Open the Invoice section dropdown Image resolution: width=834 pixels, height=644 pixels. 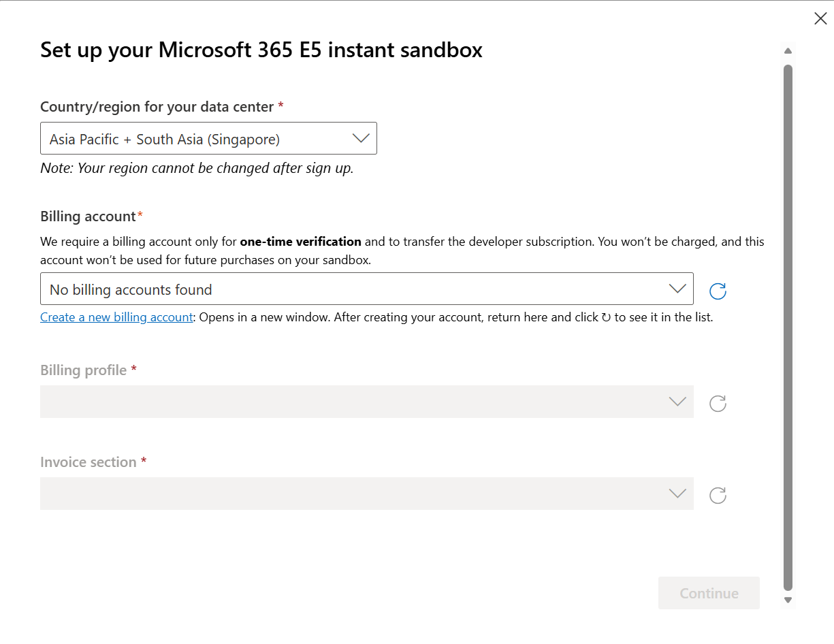[x=367, y=494]
